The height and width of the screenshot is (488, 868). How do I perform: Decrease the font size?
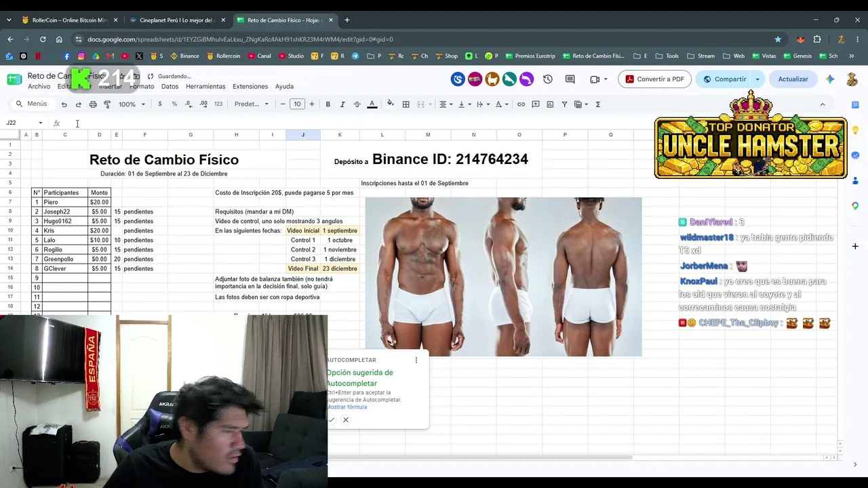pyautogui.click(x=283, y=104)
